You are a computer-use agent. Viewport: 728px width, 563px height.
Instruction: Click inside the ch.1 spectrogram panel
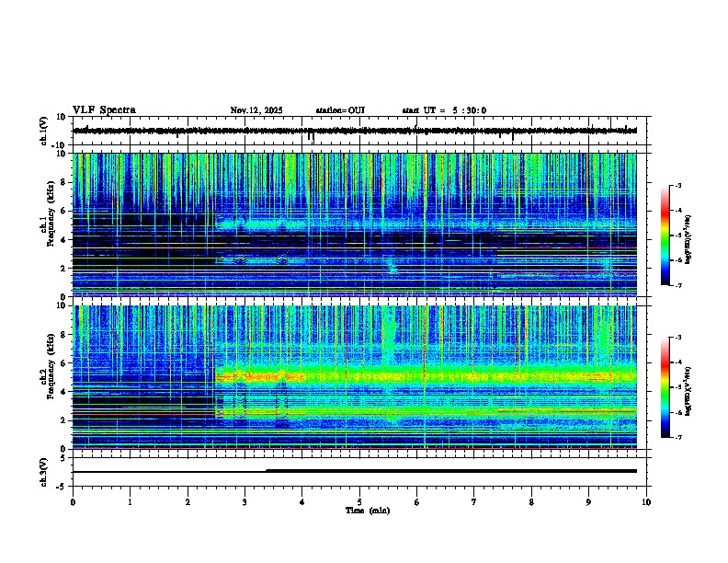tap(355, 224)
